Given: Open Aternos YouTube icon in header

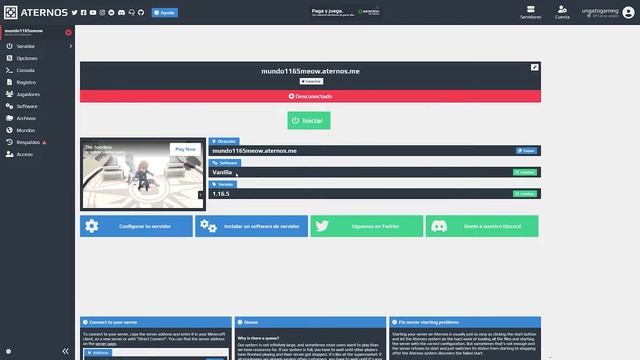Looking at the screenshot, I should point(93,13).
